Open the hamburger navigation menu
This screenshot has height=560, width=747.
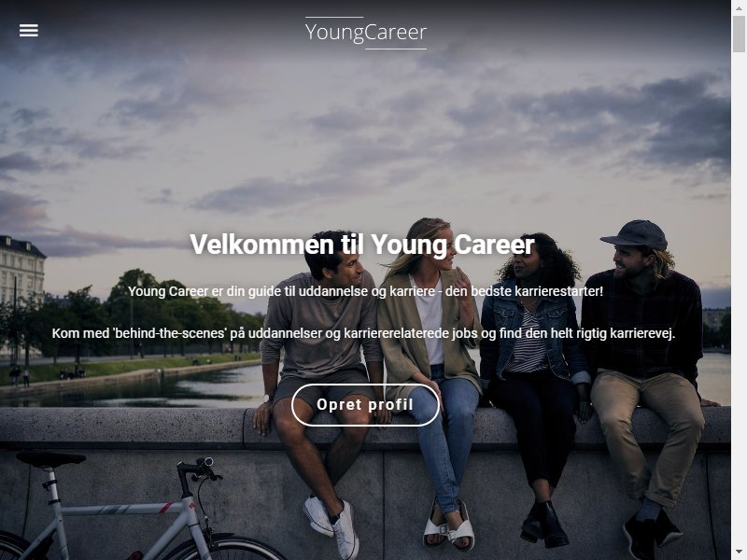[x=29, y=31]
